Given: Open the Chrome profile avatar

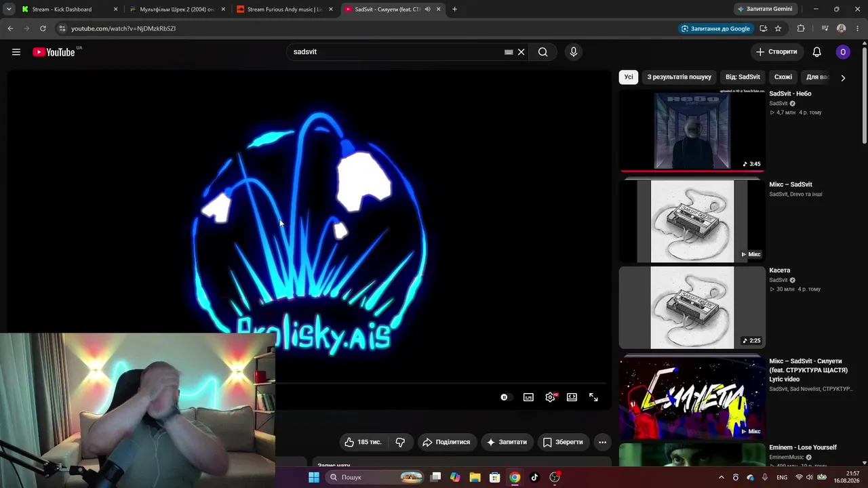Looking at the screenshot, I should 842,28.
